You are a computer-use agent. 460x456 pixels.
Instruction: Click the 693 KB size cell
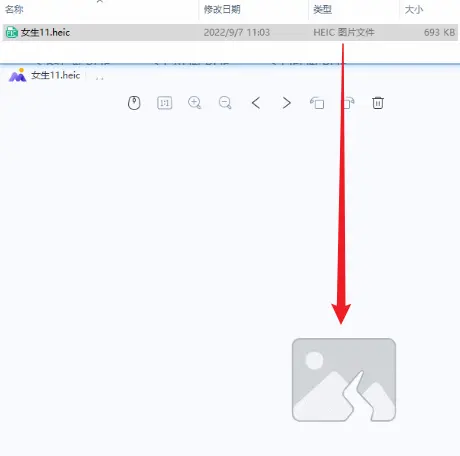pos(439,32)
